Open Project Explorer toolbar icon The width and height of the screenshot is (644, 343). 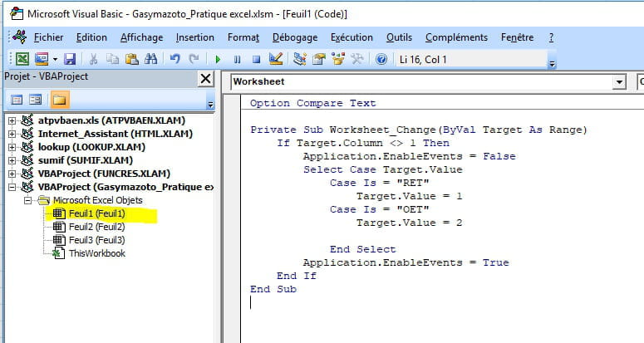[x=299, y=59]
